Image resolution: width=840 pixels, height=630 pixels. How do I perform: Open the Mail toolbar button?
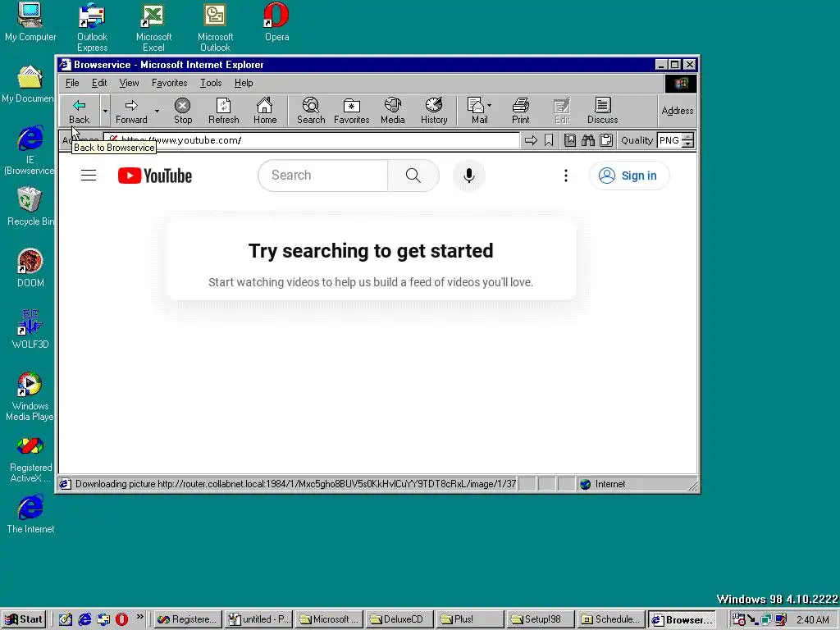click(x=479, y=111)
